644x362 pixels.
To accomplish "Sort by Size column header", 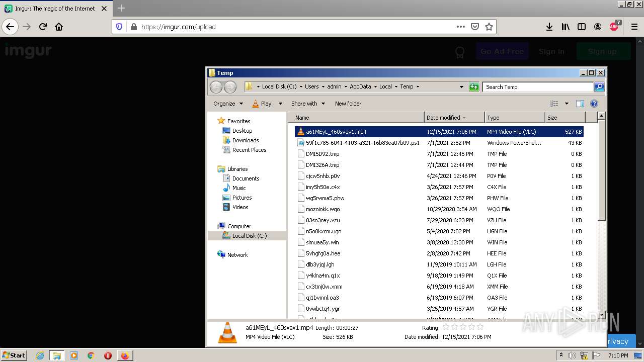I will [x=565, y=118].
